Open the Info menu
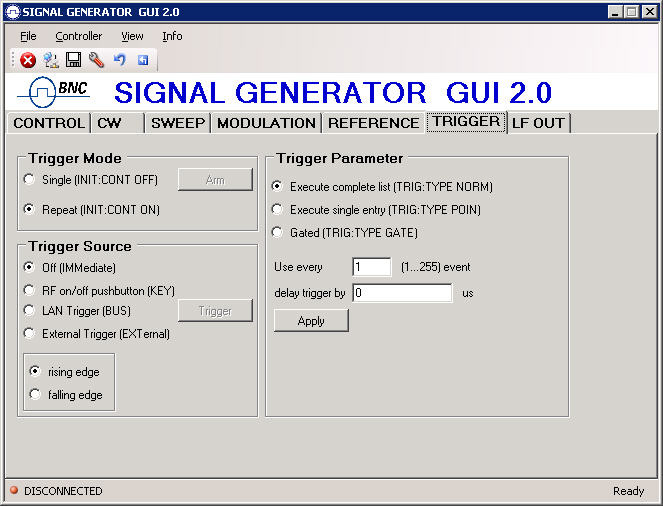 pos(172,36)
